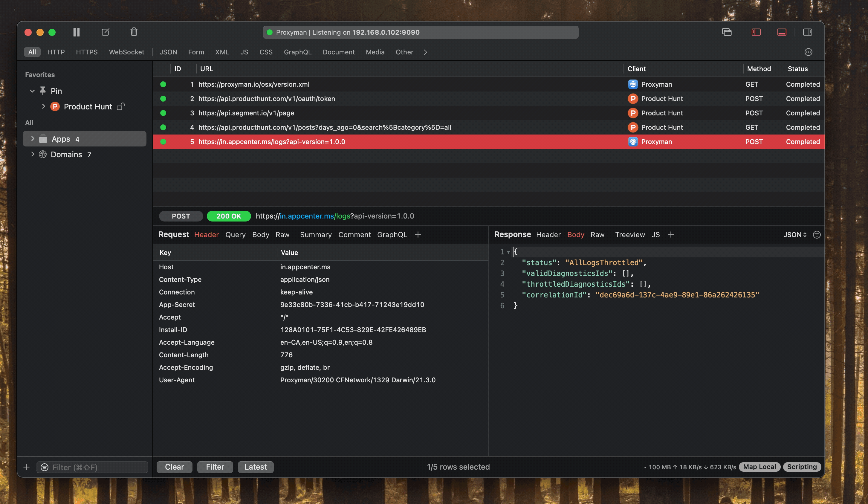Screen dimensions: 868x504
Task: Open the more options ellipsis icon
Action: coord(808,52)
